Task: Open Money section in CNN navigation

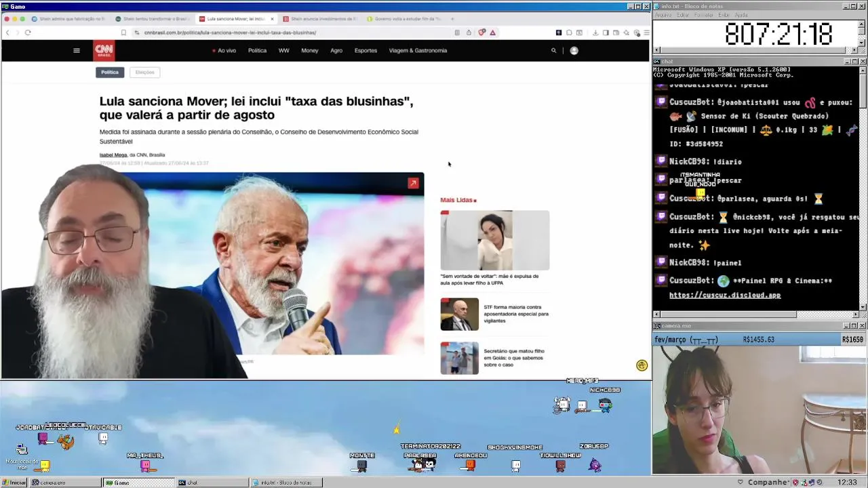Action: pos(309,50)
